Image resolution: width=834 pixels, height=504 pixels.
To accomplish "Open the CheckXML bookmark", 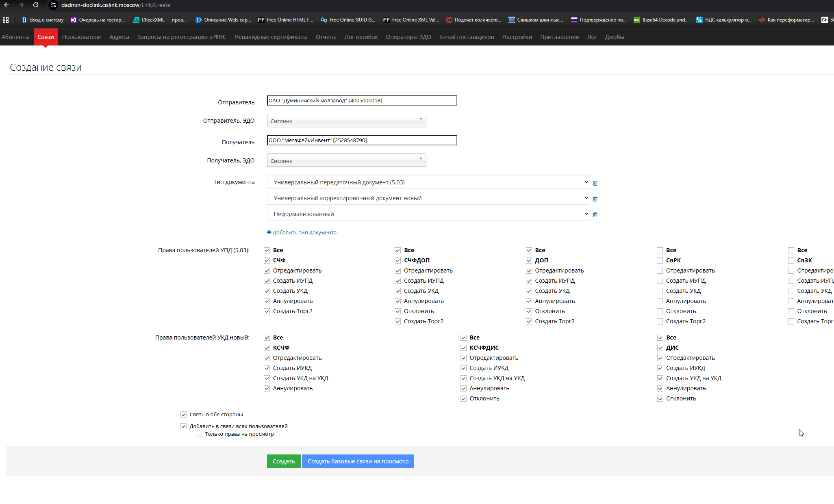I will 160,20.
